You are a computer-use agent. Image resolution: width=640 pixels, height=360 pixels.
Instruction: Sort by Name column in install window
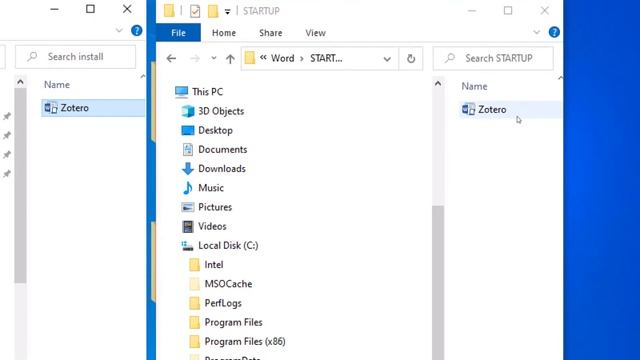click(x=57, y=84)
